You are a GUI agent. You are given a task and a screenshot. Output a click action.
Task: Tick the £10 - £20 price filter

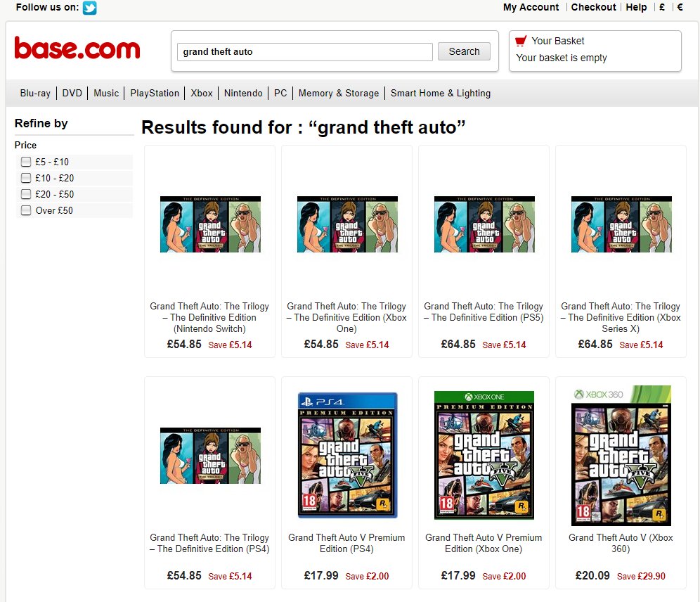pyautogui.click(x=26, y=178)
